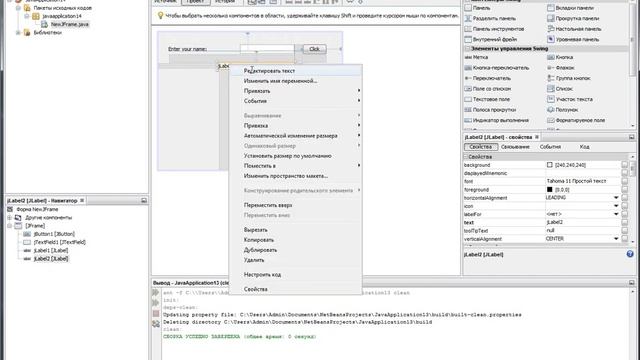640x360 pixels.
Task: Stop the running task in Output window
Action: pyautogui.click(x=156, y=314)
